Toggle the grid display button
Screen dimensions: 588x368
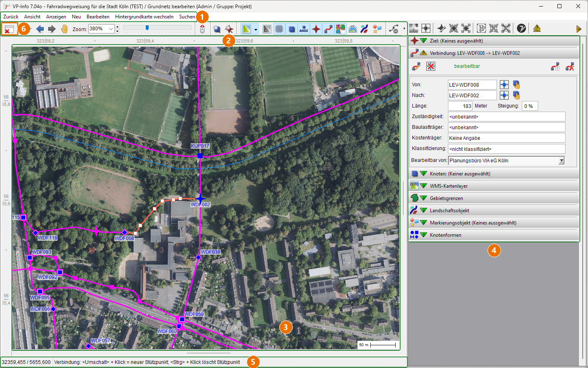click(x=279, y=29)
